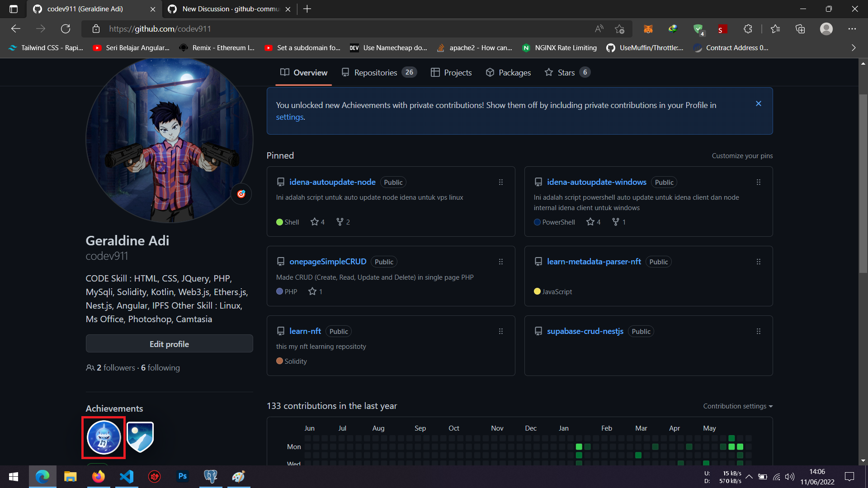Image resolution: width=868 pixels, height=488 pixels.
Task: Open Visual Studio Code from the taskbar
Action: pyautogui.click(x=127, y=477)
